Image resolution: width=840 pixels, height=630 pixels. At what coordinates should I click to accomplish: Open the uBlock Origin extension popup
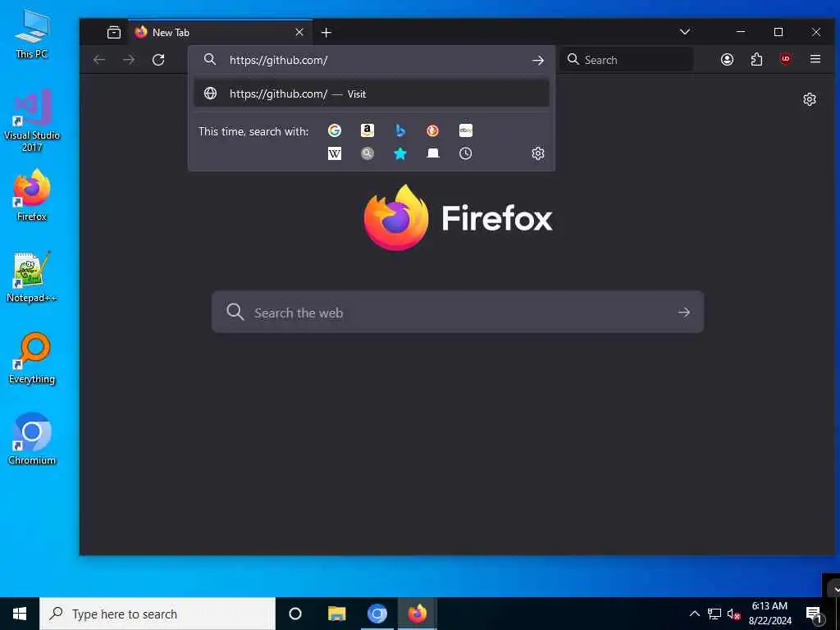(x=786, y=59)
